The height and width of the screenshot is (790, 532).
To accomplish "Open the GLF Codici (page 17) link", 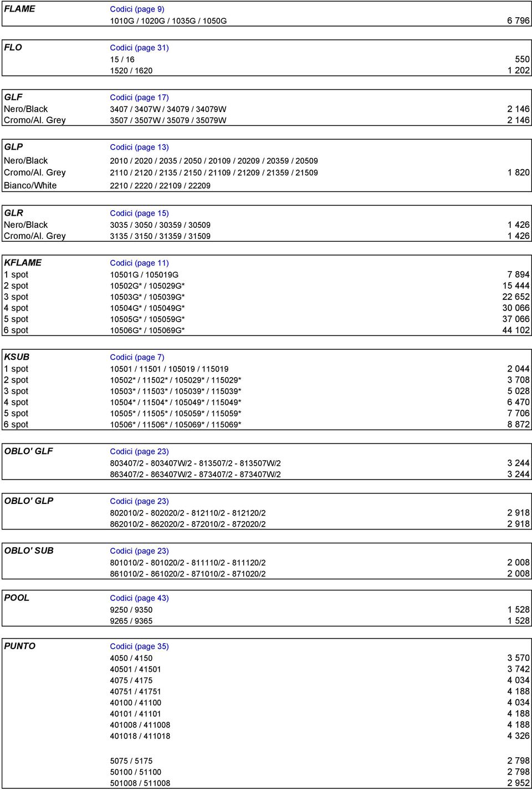I will (139, 98).
